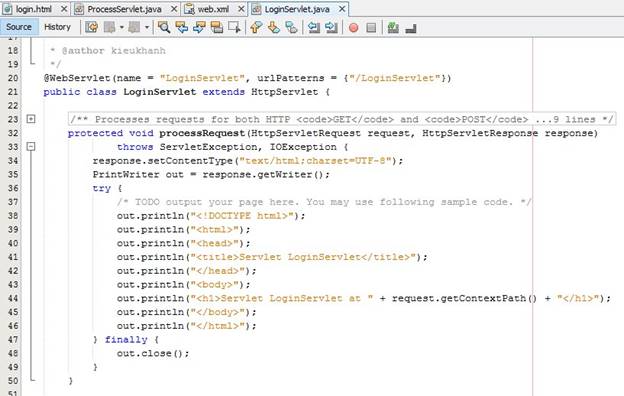624x396 pixels.
Task: Open the Back history dropdown arrow
Action: tap(121, 27)
